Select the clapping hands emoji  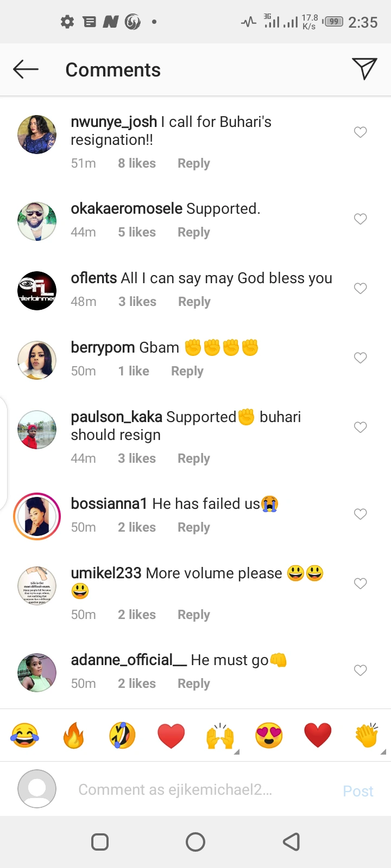(367, 736)
